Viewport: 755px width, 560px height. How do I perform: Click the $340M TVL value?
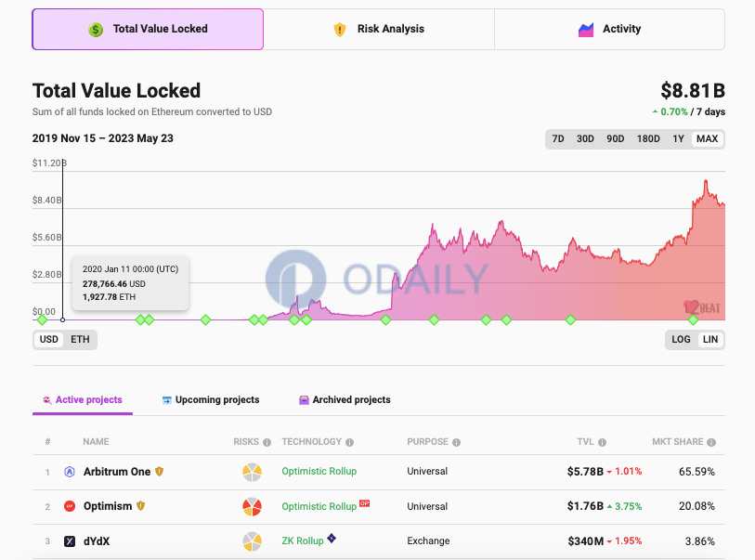pyautogui.click(x=585, y=541)
